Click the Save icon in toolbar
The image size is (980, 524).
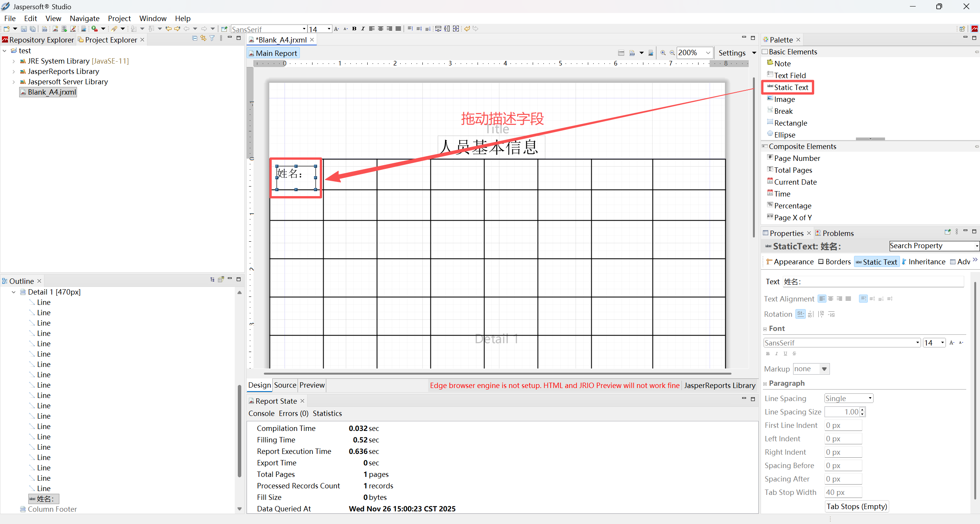(24, 29)
